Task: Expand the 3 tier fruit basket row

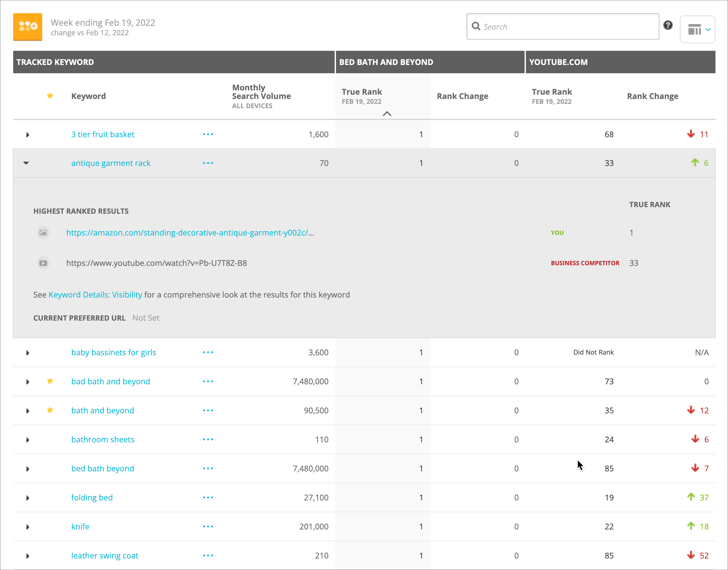Action: coord(28,135)
